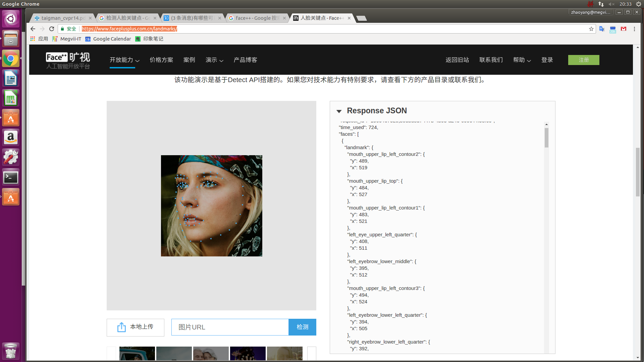This screenshot has height=362, width=644.
Task: Click the thumbnail strip right arrow
Action: [312, 354]
